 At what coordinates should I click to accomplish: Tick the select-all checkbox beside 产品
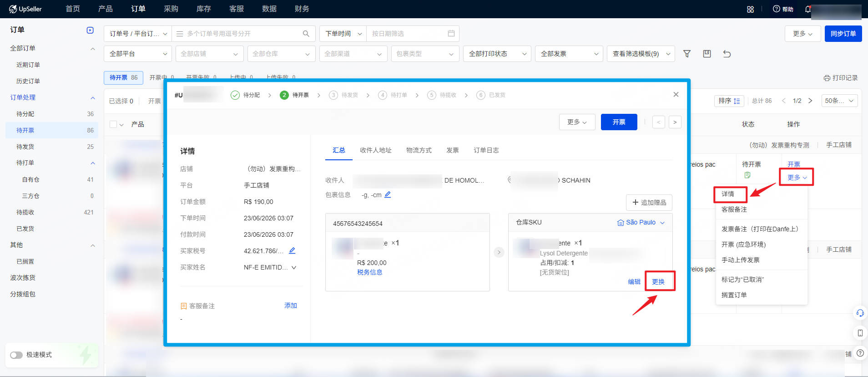(113, 124)
